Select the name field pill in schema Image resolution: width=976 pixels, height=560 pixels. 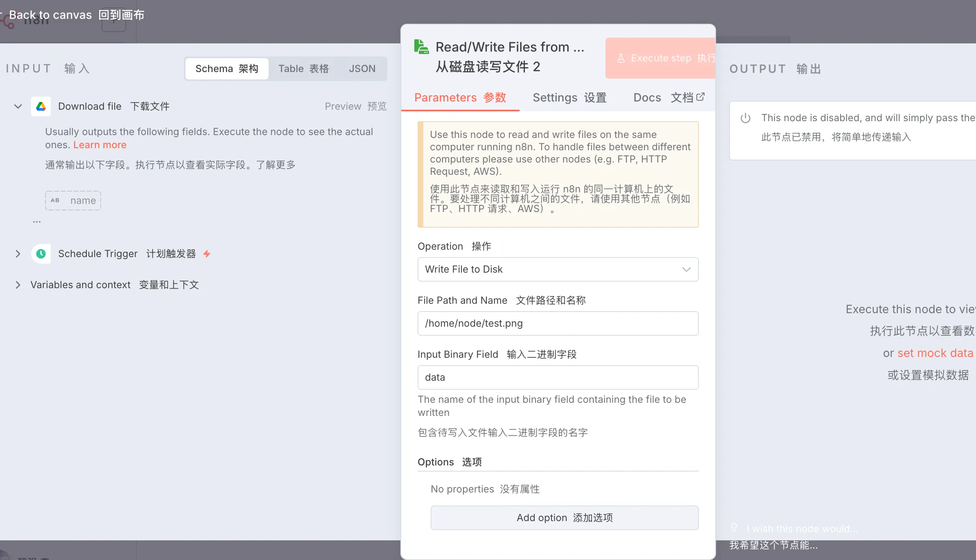click(73, 201)
